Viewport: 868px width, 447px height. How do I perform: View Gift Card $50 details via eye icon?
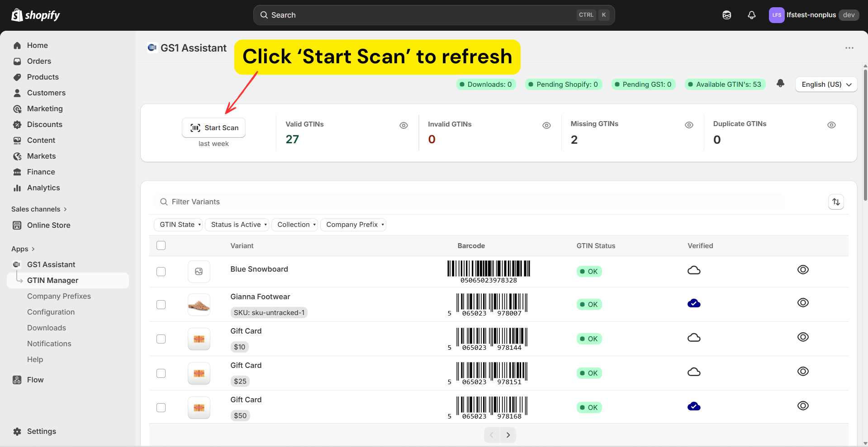(x=803, y=406)
